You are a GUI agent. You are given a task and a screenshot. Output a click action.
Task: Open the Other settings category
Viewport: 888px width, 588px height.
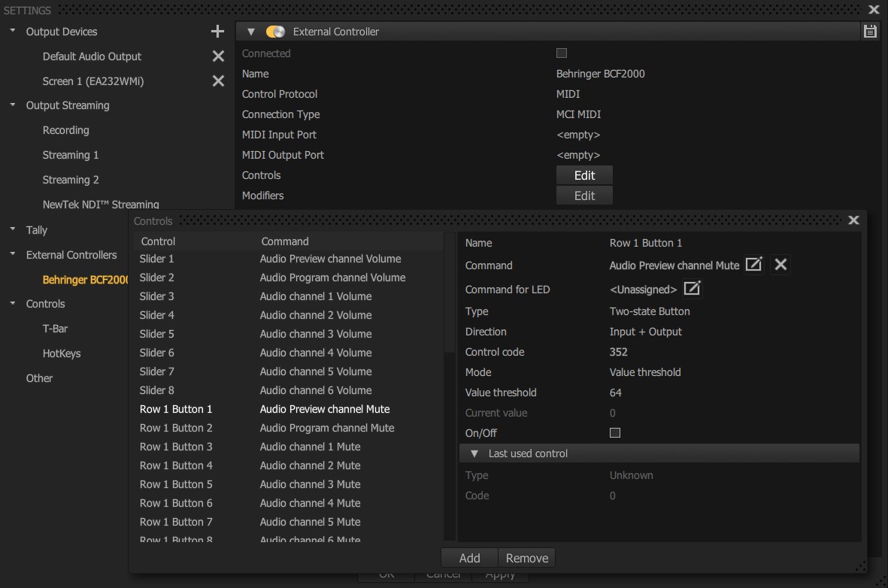pos(39,377)
